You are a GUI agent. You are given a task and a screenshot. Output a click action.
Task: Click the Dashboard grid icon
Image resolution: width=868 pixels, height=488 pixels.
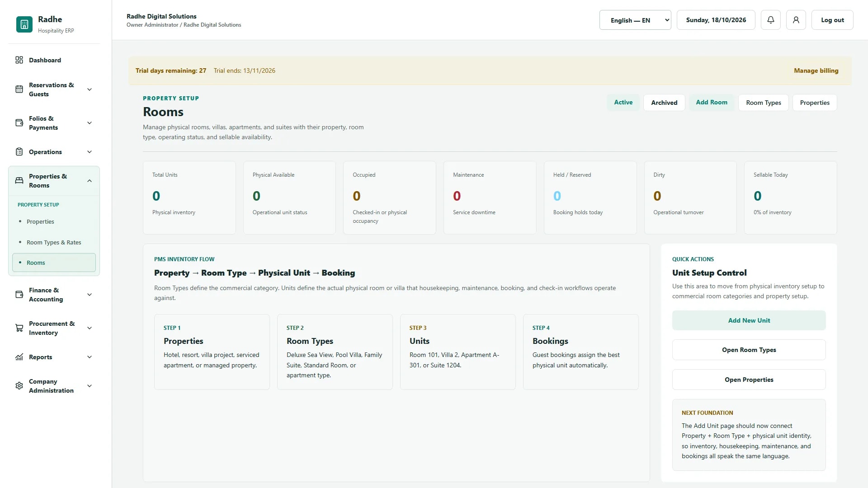point(19,60)
